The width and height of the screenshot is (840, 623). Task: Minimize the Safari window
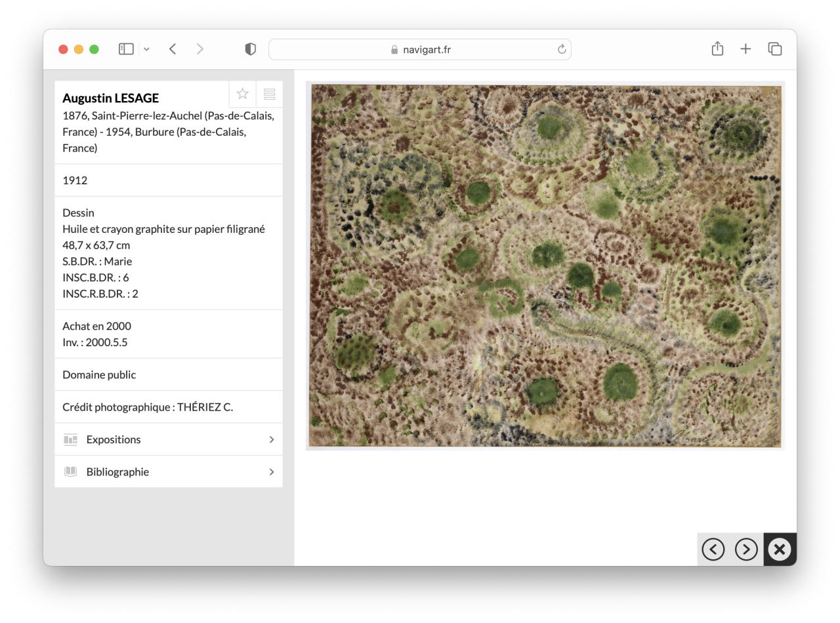click(x=79, y=49)
